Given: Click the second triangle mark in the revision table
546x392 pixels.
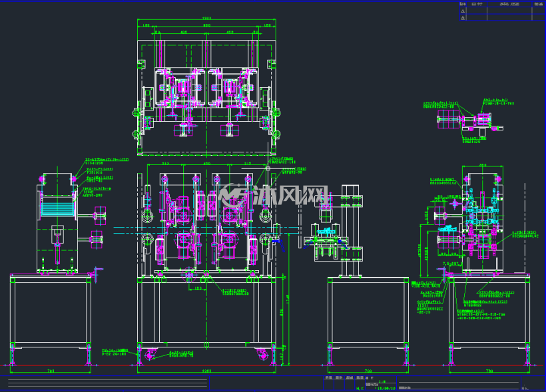Looking at the screenshot, I should [x=463, y=18].
